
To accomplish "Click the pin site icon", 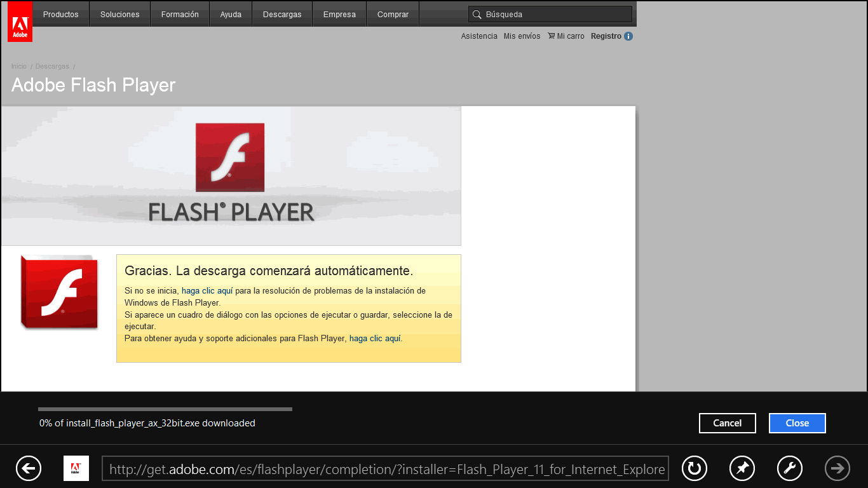I will click(742, 469).
